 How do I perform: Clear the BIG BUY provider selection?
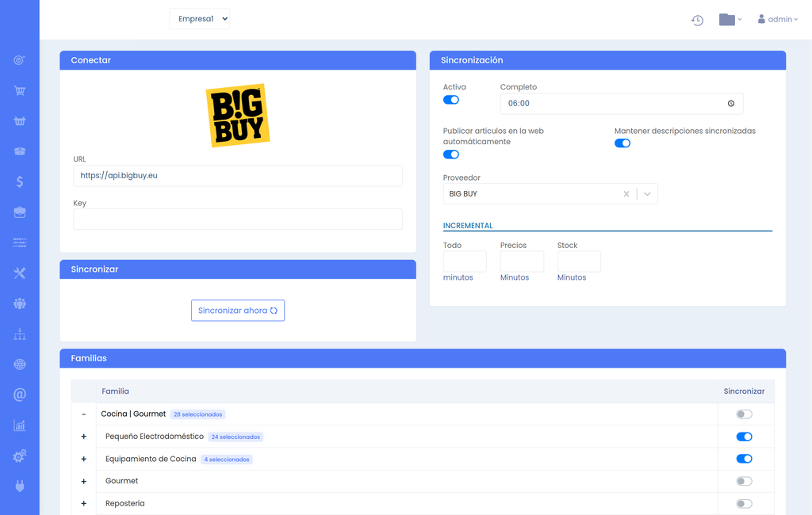coord(626,194)
